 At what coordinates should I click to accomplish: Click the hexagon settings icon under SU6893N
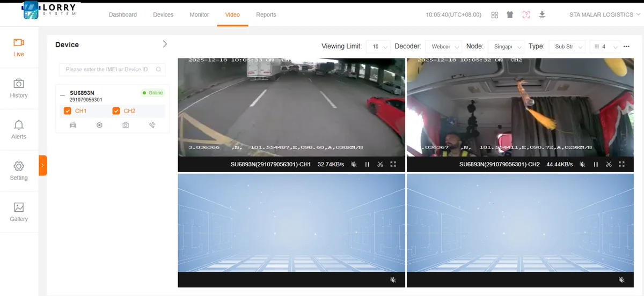coord(99,125)
